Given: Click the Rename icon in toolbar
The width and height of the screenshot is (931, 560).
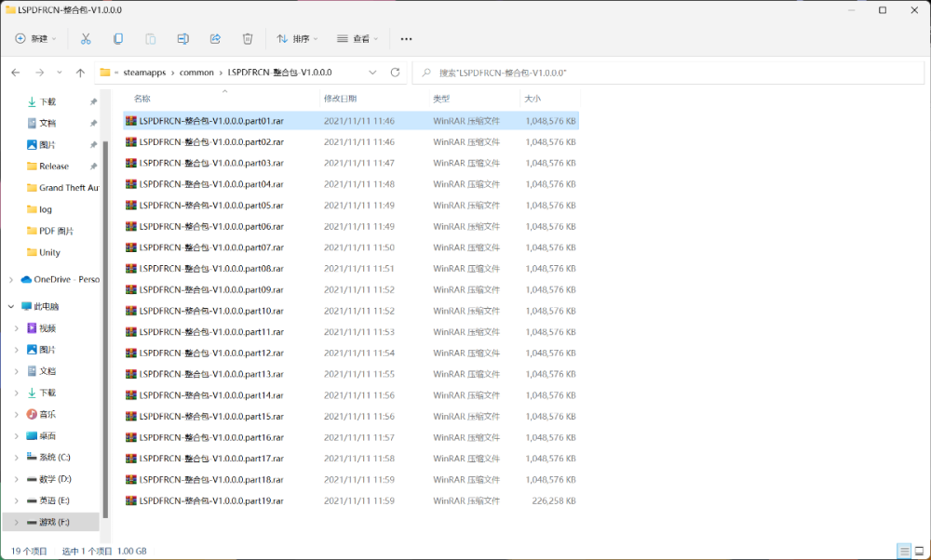Looking at the screenshot, I should [182, 39].
